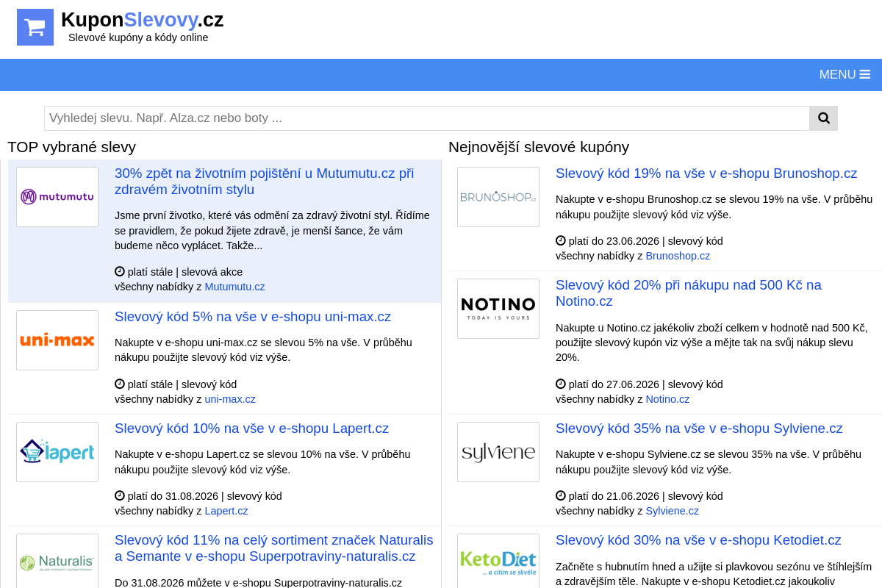Open the Lapert logo thumbnail

pyautogui.click(x=57, y=452)
